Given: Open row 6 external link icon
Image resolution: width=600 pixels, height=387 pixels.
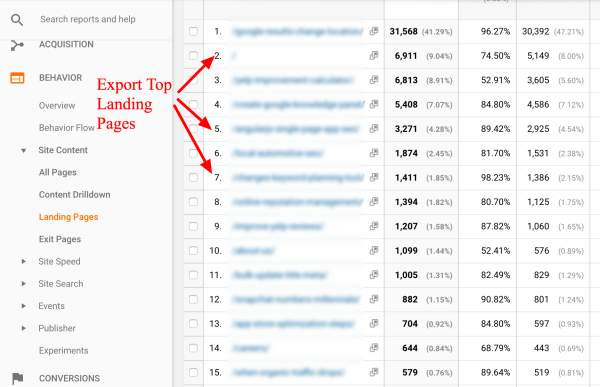Looking at the screenshot, I should pos(374,153).
